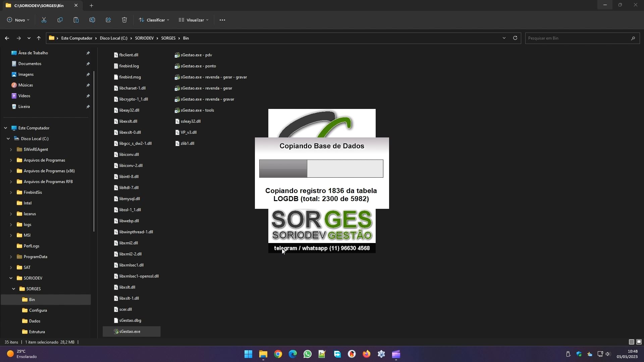Select firebird.log file

(126, 66)
